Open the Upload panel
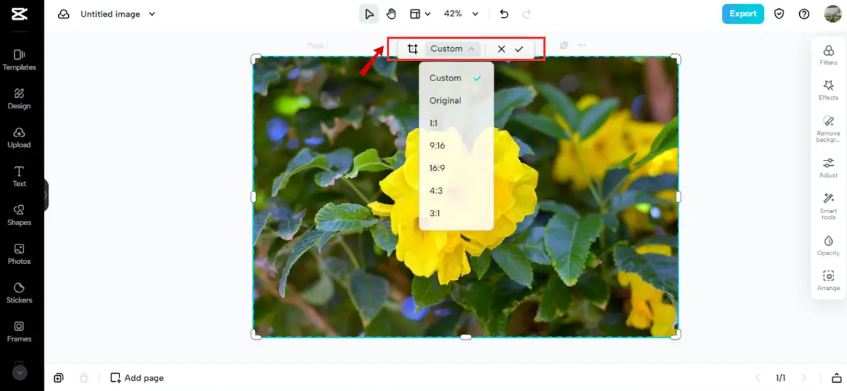The image size is (847, 391). [19, 138]
